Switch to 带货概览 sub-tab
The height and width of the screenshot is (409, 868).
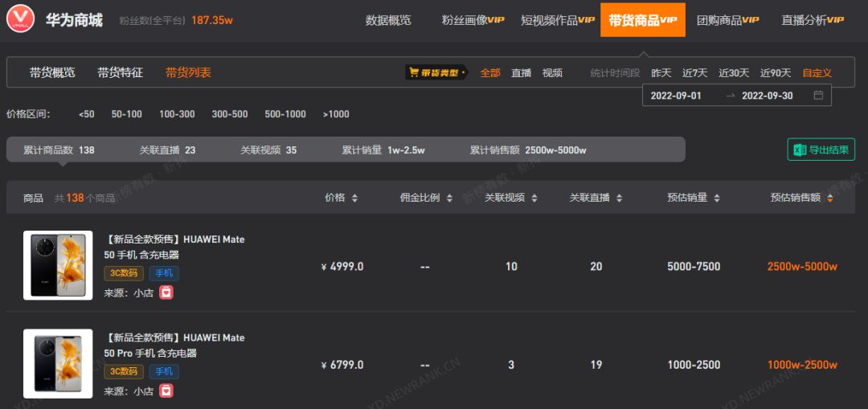(x=52, y=72)
